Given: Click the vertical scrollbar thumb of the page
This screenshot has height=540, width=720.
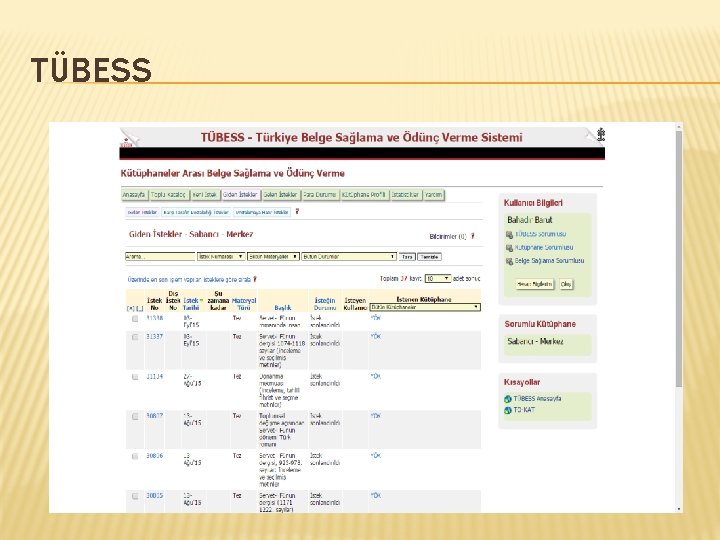Looking at the screenshot, I should tap(679, 259).
